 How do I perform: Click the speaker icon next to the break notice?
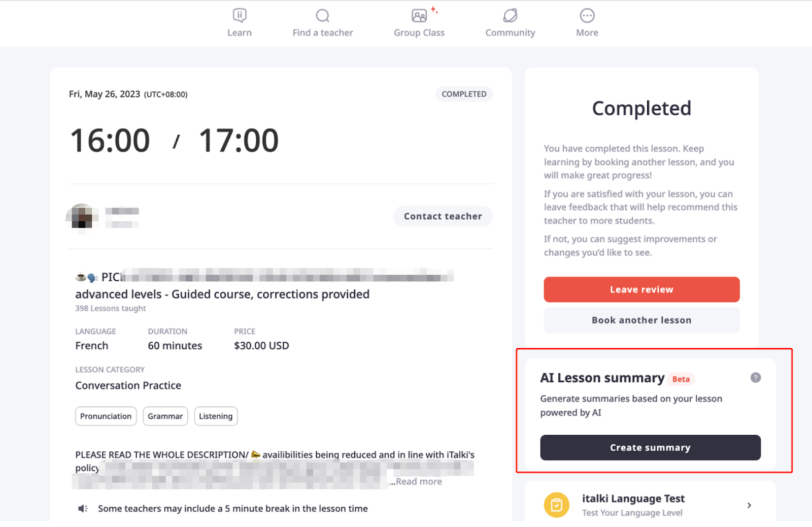click(83, 508)
